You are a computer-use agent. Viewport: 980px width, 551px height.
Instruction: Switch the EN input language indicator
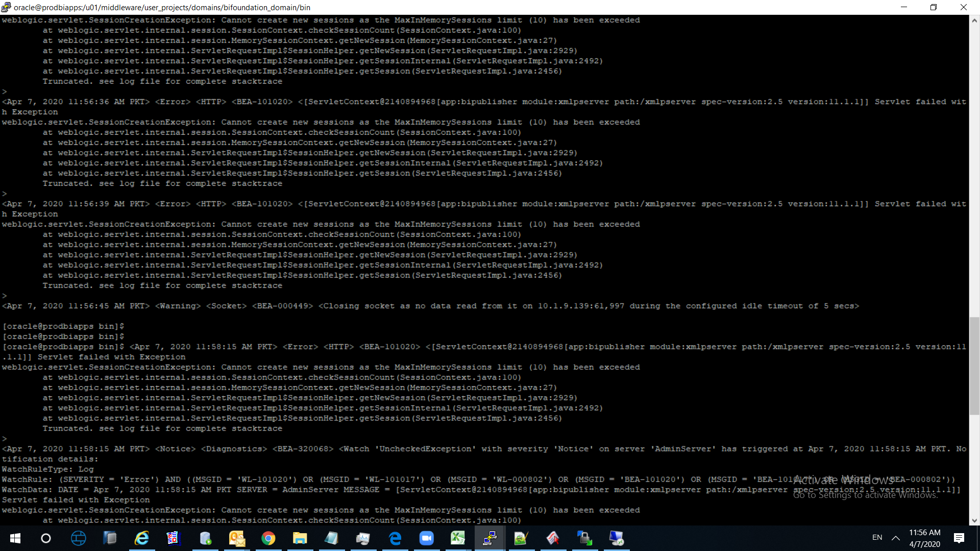tap(877, 538)
